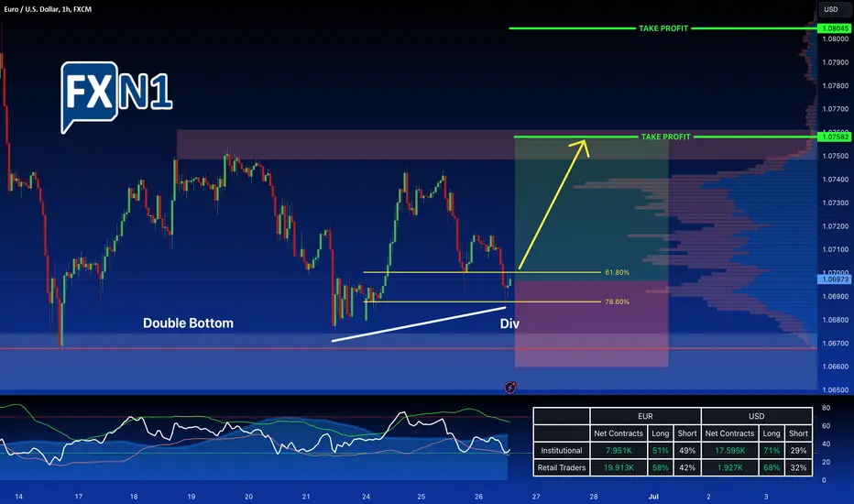
Task: Click the USD column header in table
Action: click(757, 416)
